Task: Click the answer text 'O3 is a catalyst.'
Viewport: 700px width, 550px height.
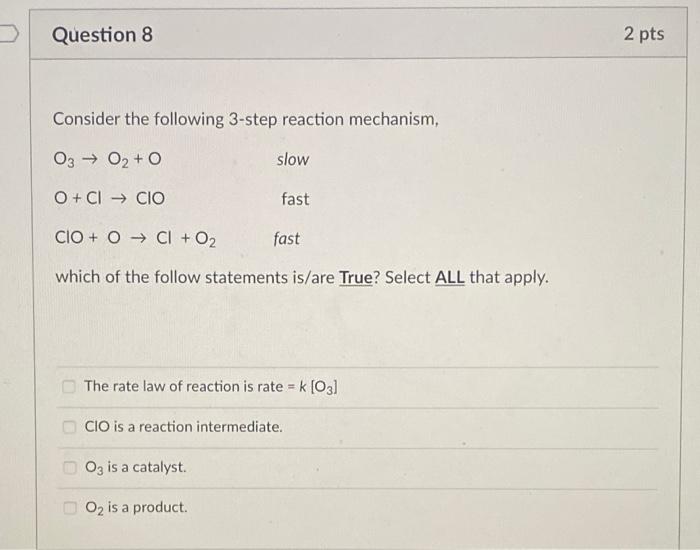Action: coord(136,467)
